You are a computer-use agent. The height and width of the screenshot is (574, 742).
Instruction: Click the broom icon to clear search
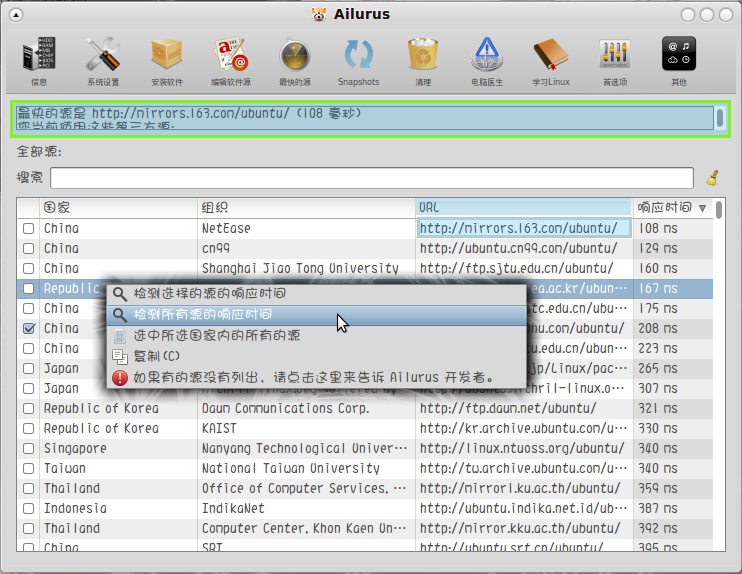point(713,178)
